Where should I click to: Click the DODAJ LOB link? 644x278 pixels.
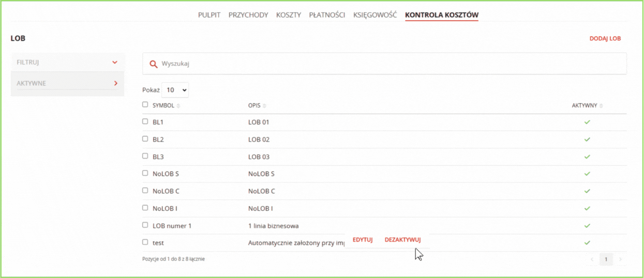pyautogui.click(x=605, y=39)
